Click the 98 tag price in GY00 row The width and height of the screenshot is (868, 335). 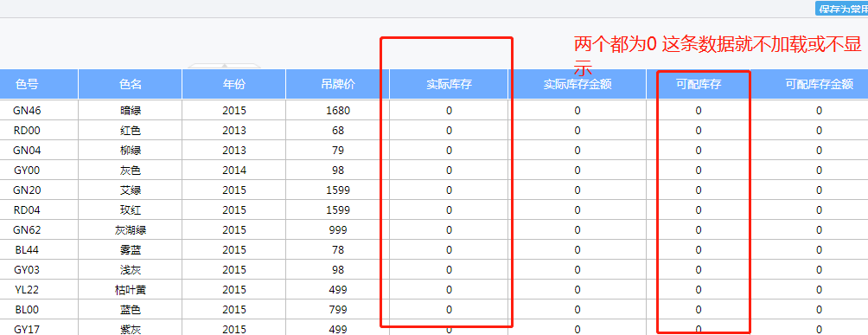[x=338, y=171]
